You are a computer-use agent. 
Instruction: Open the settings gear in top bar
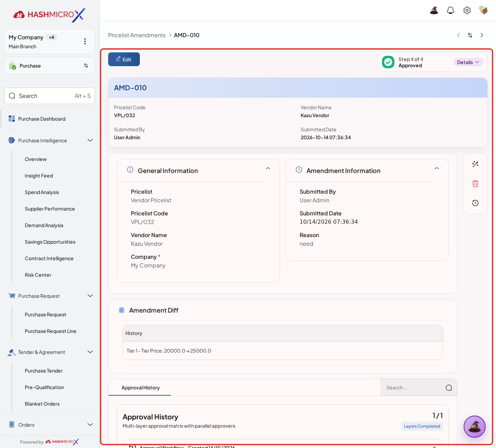[x=467, y=10]
